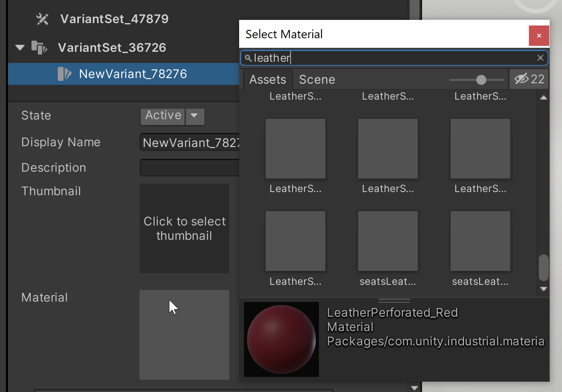Clear the leather search using the X icon
Image resolution: width=562 pixels, height=392 pixels.
[540, 58]
